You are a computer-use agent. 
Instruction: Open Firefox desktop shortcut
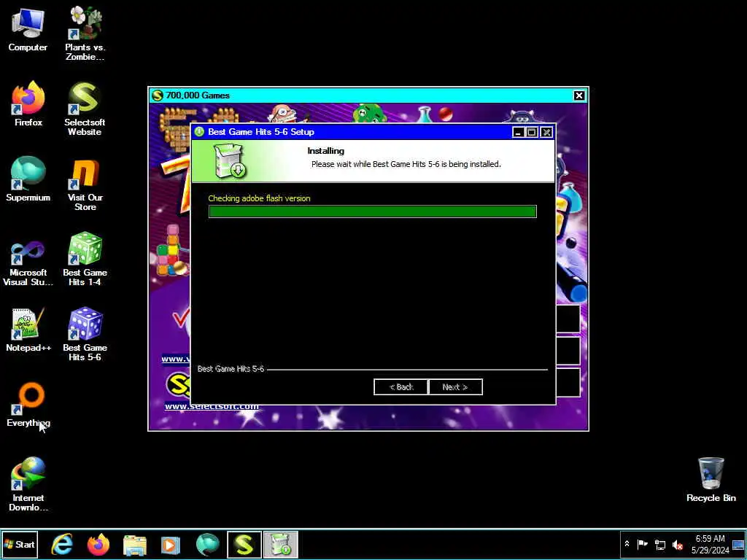point(28,104)
